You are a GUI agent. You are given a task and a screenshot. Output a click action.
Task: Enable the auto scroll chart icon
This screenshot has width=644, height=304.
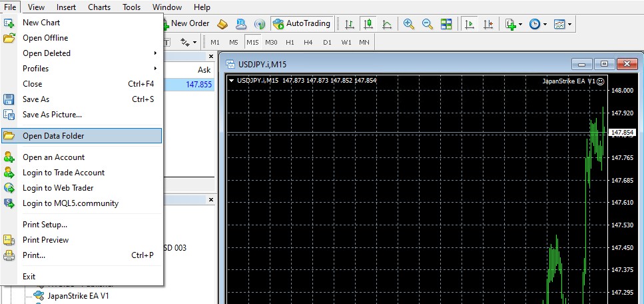[x=470, y=24]
